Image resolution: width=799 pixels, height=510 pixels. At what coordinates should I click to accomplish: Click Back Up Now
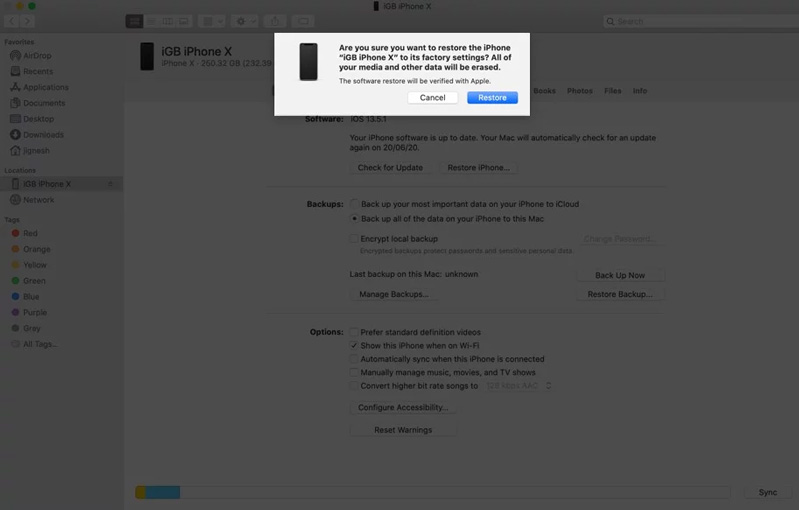pyautogui.click(x=620, y=275)
